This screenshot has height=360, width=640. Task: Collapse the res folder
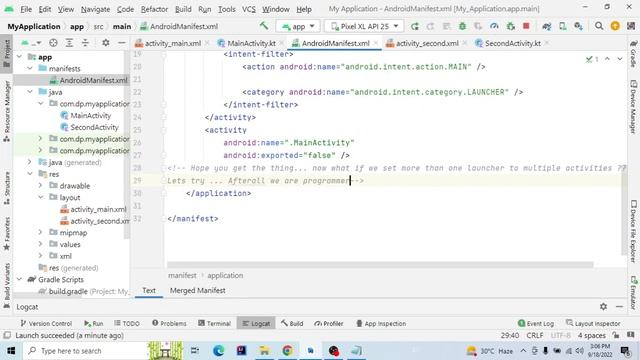click(x=30, y=174)
